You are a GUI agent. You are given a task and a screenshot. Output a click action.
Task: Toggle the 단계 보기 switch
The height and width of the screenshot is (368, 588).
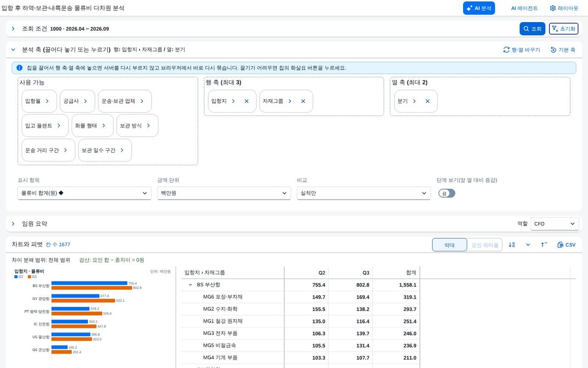tap(447, 193)
